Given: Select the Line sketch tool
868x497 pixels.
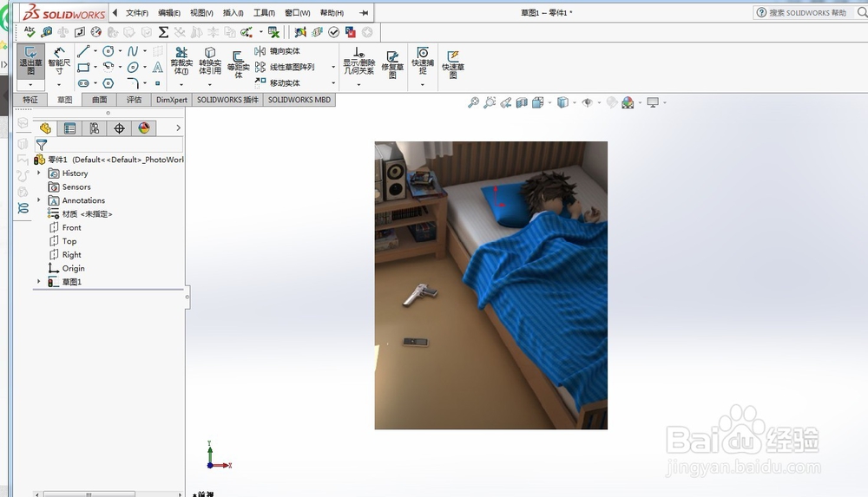Looking at the screenshot, I should pos(83,51).
